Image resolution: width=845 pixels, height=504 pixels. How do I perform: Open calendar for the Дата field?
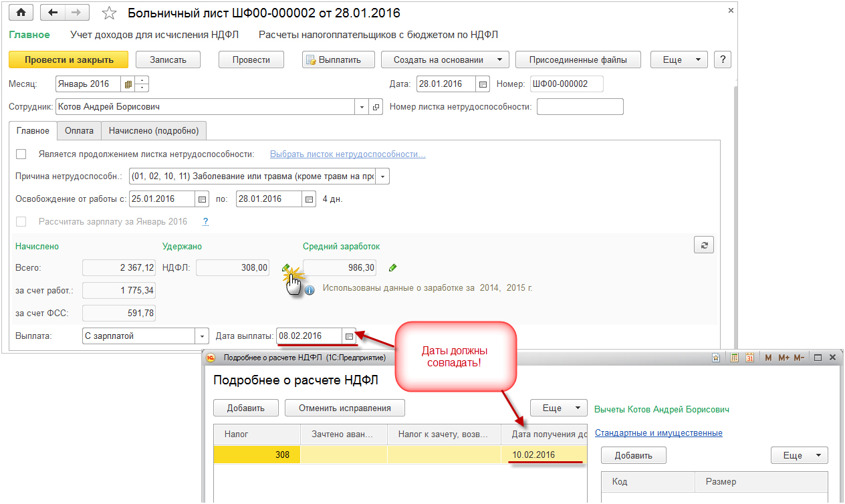coord(483,84)
